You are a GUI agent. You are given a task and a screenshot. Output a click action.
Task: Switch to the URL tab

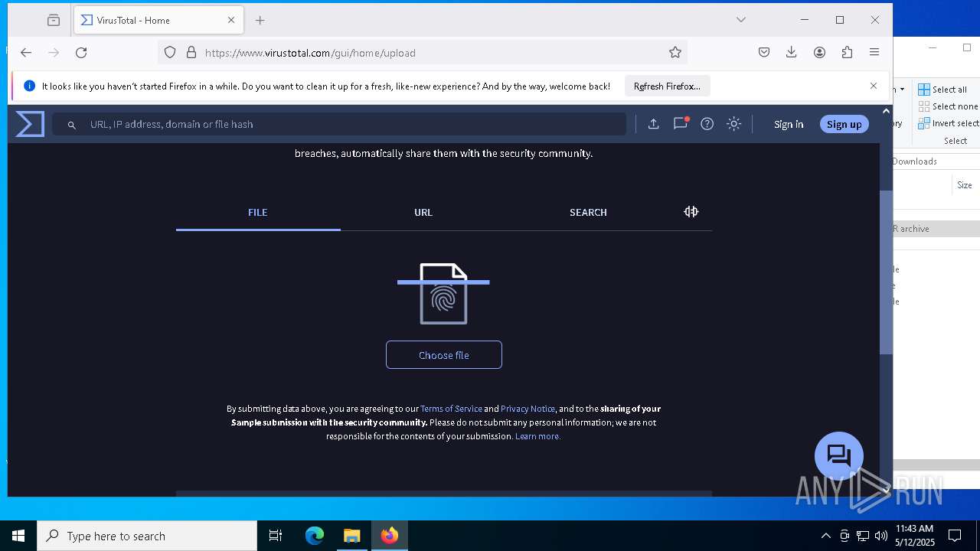[423, 212]
